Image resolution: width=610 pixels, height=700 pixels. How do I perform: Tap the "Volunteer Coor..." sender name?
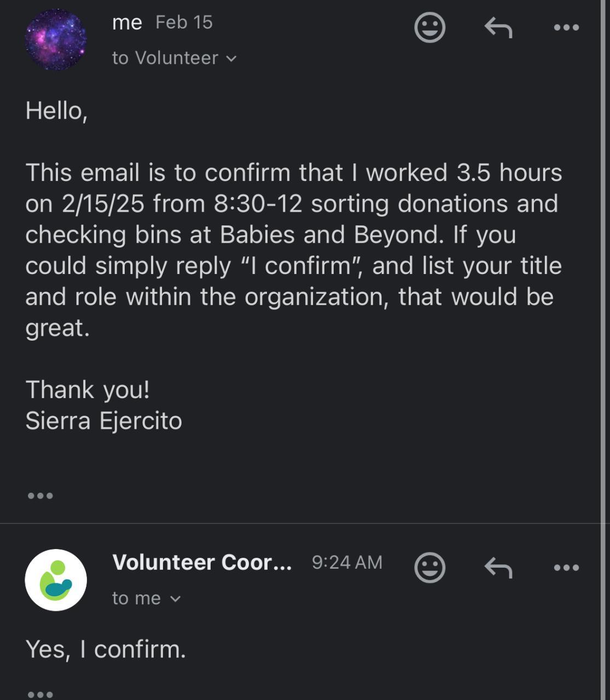point(202,562)
